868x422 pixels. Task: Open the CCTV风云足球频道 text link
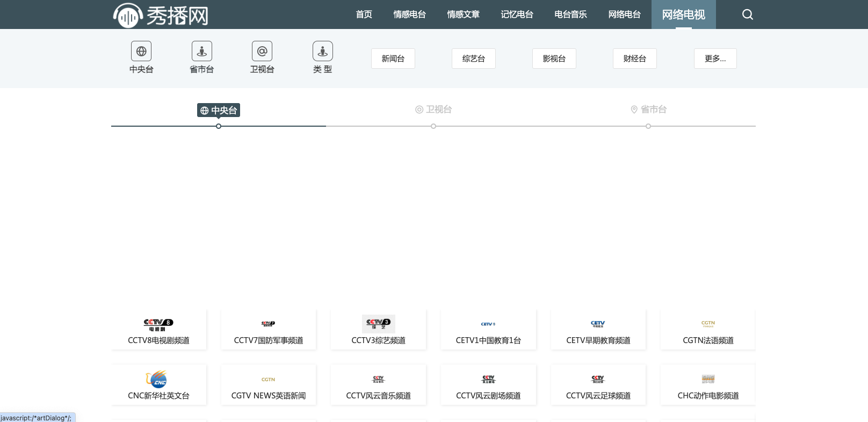[598, 396]
